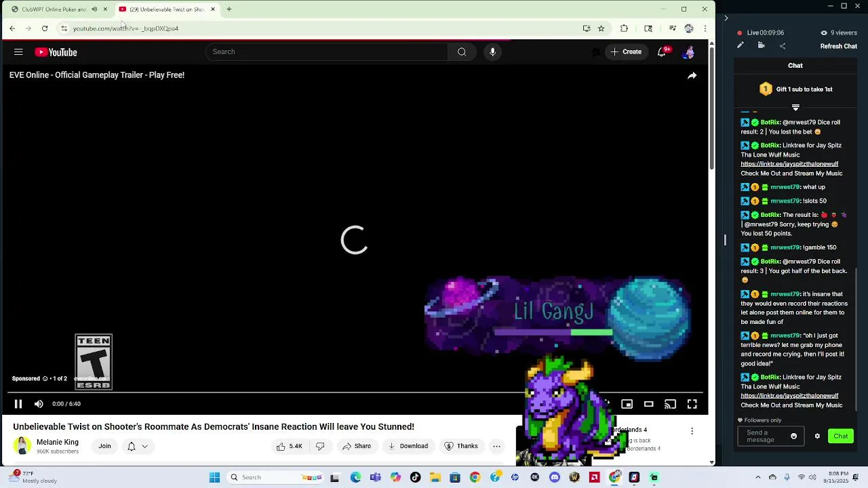Open Chrome three-dot menu
Viewport: 868px width, 488px height.
(x=705, y=28)
